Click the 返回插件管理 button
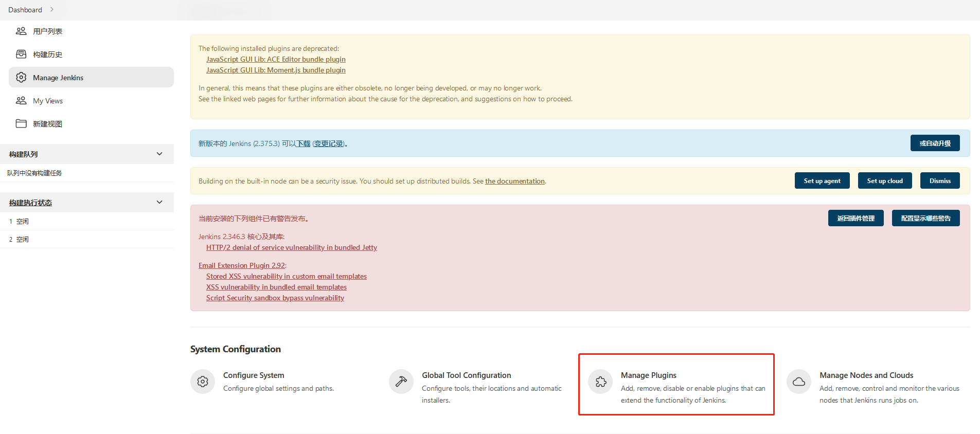Image resolution: width=980 pixels, height=434 pixels. coord(856,218)
